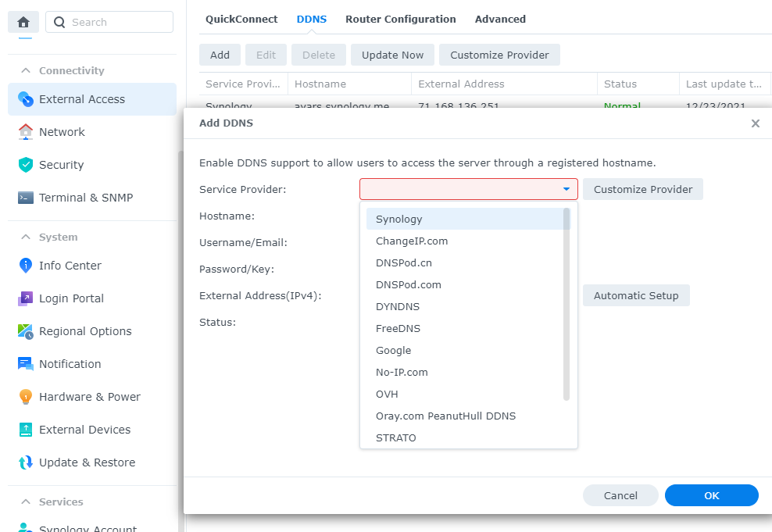The height and width of the screenshot is (532, 772).
Task: Click the Network house icon
Action: click(x=26, y=132)
